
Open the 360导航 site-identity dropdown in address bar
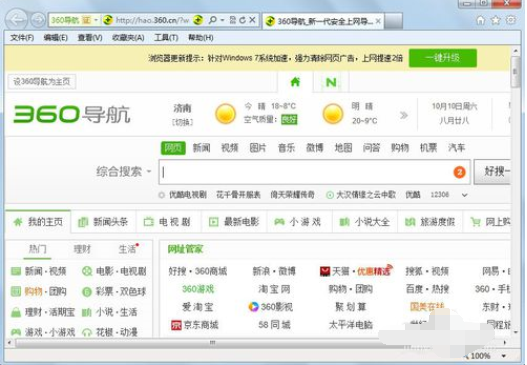coord(96,20)
